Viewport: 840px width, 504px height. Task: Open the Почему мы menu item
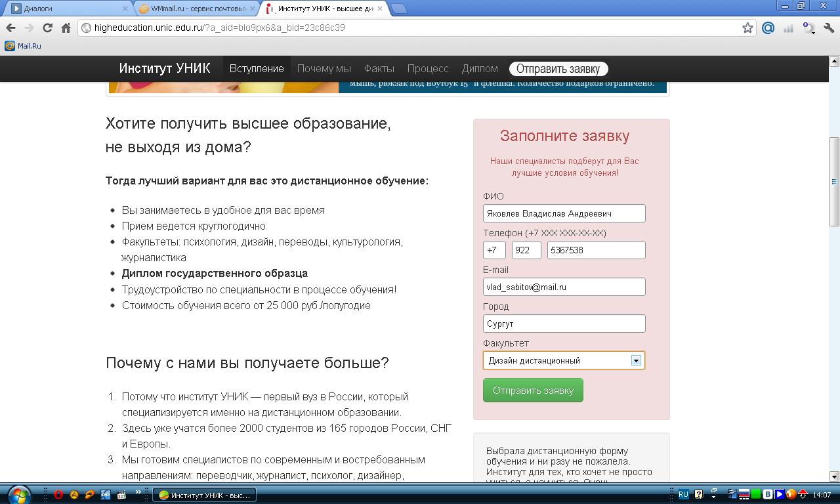tap(324, 68)
